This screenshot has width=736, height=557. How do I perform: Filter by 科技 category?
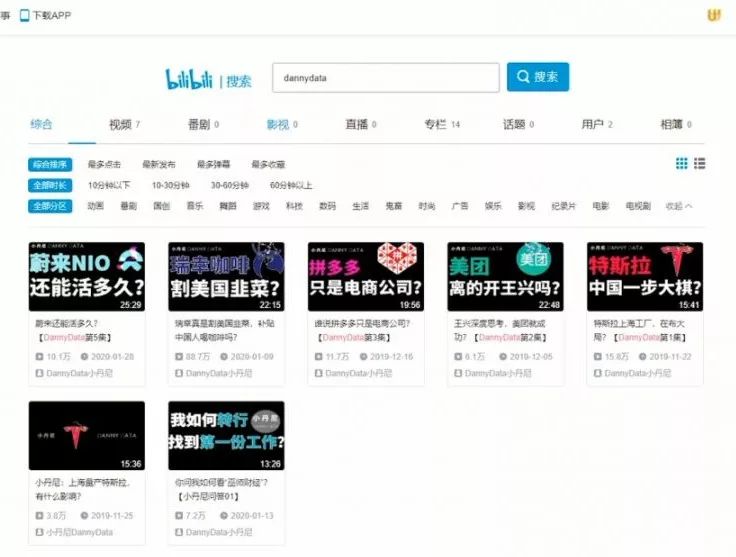(x=294, y=206)
